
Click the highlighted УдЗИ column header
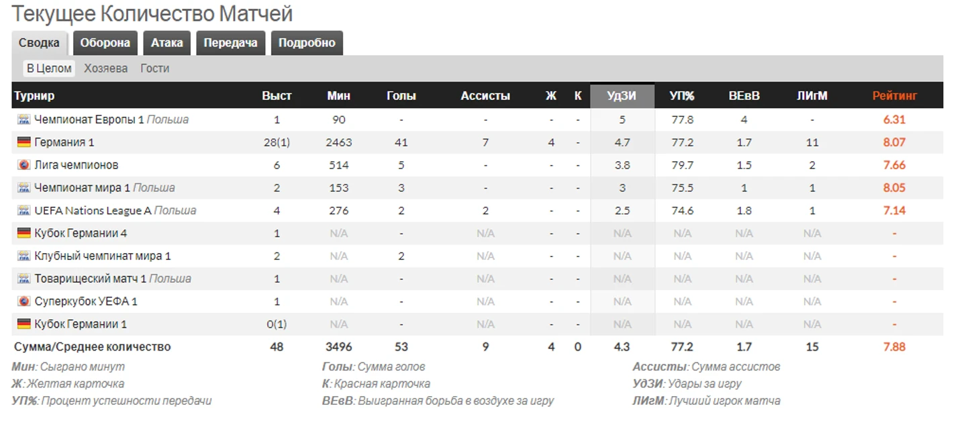click(622, 96)
